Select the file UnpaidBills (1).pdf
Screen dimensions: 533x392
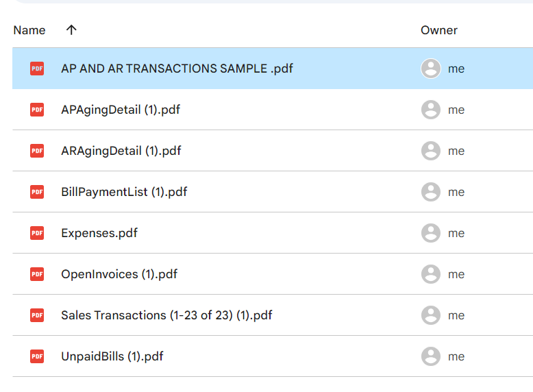[x=112, y=356]
